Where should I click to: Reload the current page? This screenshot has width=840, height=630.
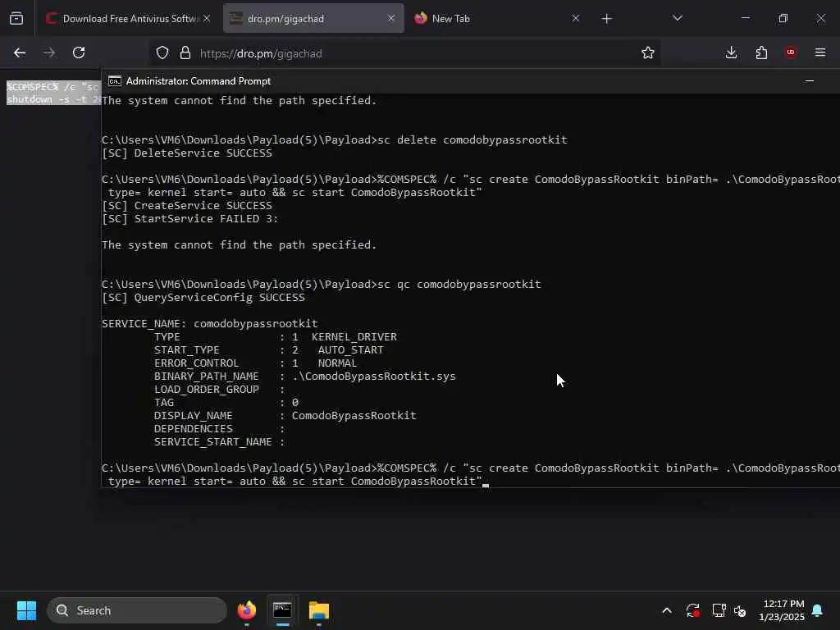click(x=79, y=52)
